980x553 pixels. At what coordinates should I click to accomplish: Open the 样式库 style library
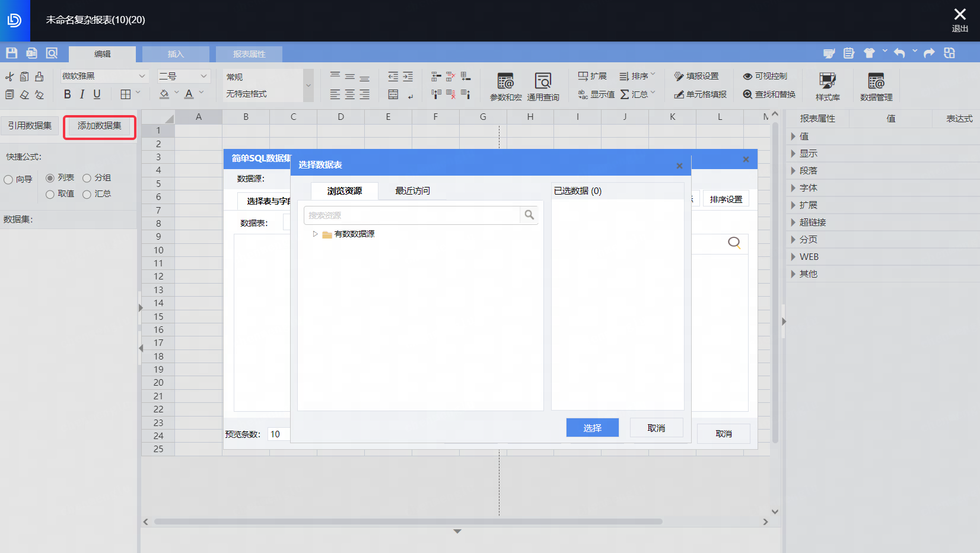point(827,86)
